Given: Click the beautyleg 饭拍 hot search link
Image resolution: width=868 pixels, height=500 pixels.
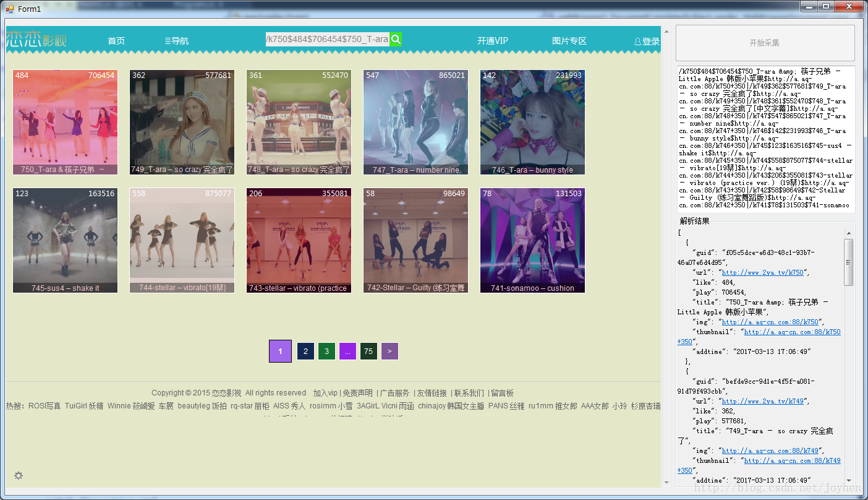Looking at the screenshot, I should tap(202, 406).
